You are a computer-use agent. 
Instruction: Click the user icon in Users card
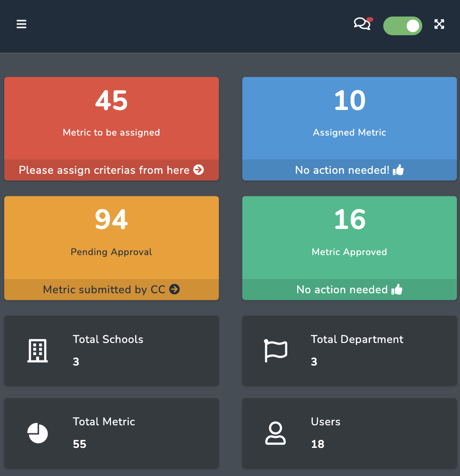tap(275, 433)
